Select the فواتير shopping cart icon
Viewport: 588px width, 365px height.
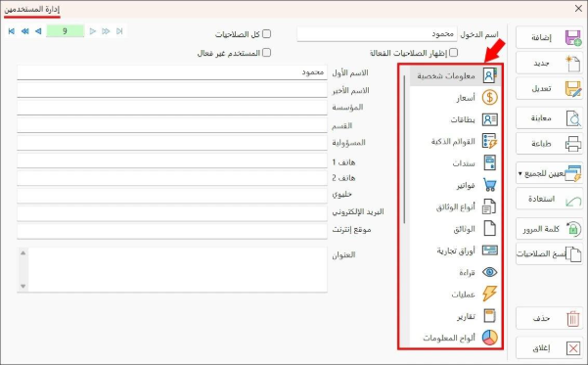tap(489, 185)
